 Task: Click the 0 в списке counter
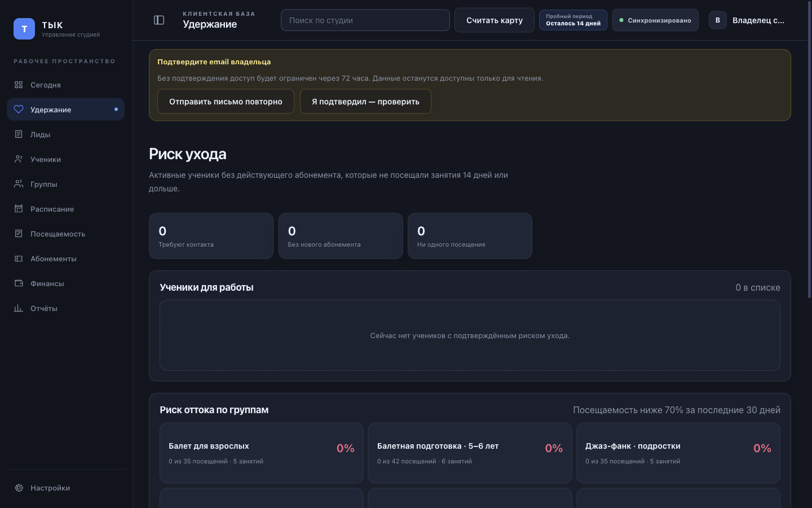(758, 287)
